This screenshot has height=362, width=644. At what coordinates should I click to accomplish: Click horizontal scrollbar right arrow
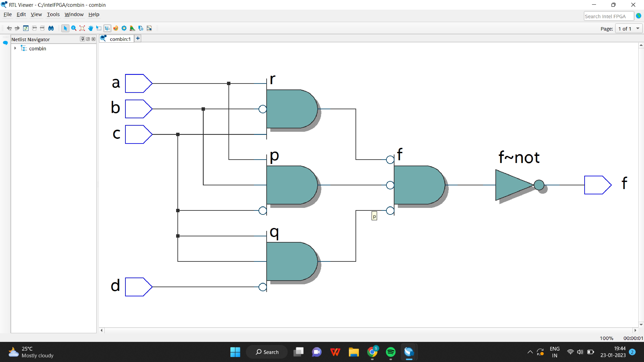(x=635, y=330)
